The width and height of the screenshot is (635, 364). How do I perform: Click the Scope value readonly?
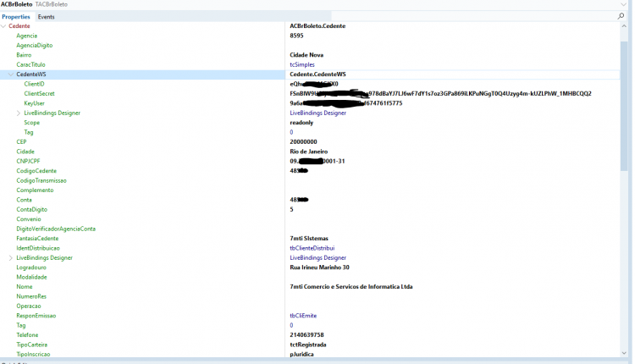click(x=301, y=123)
